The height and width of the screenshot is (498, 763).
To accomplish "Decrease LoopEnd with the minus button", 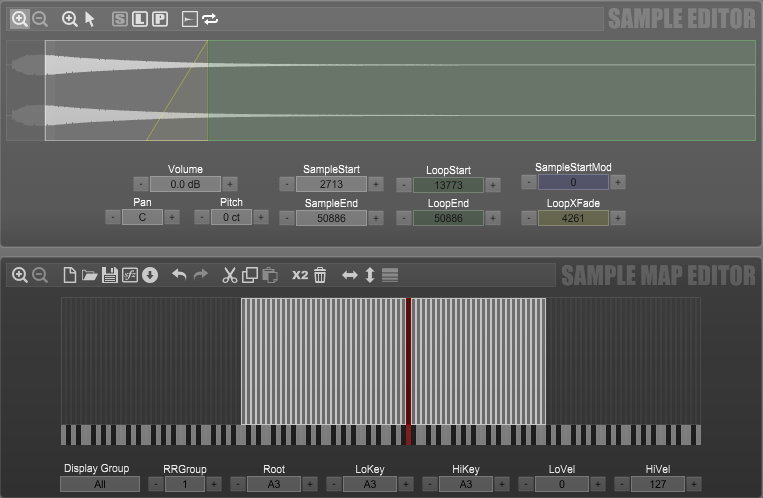I will (x=403, y=218).
